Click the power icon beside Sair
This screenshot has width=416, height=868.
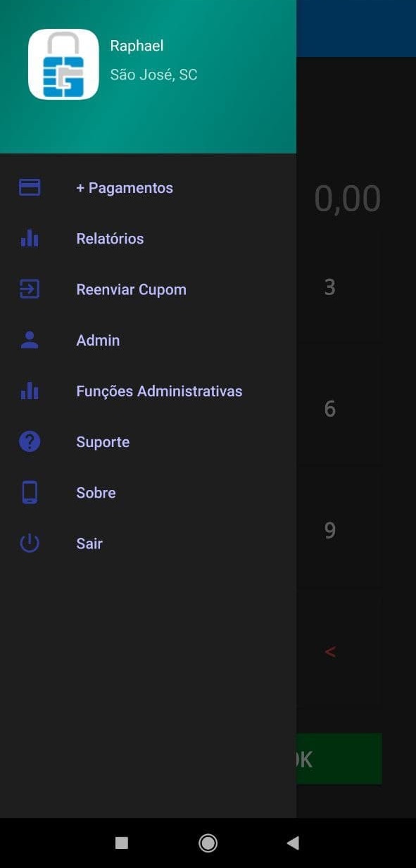29,543
